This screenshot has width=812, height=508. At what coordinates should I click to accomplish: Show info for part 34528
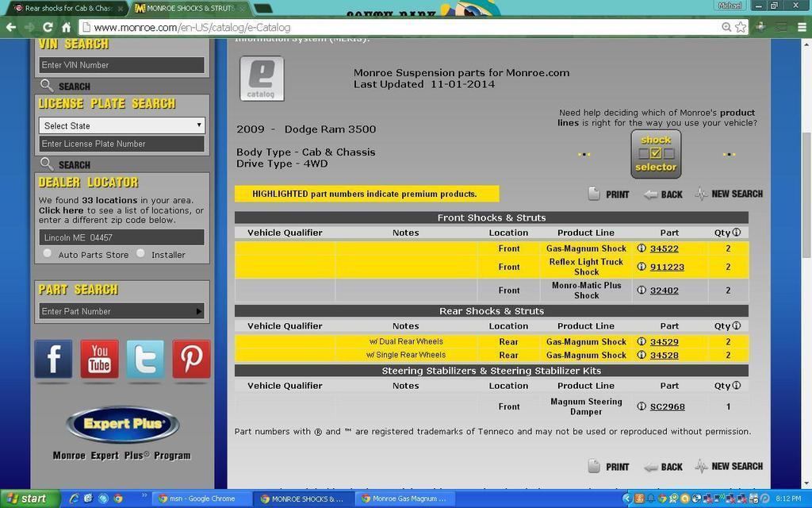point(642,355)
